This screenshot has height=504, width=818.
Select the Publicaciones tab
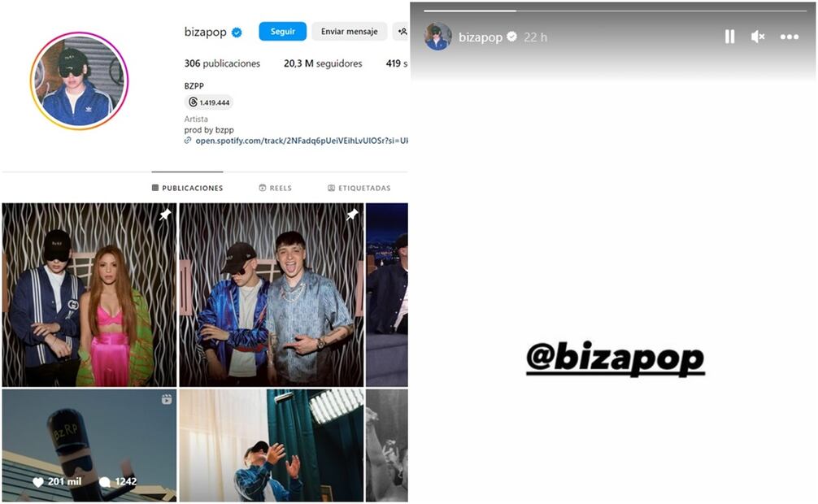pyautogui.click(x=187, y=188)
